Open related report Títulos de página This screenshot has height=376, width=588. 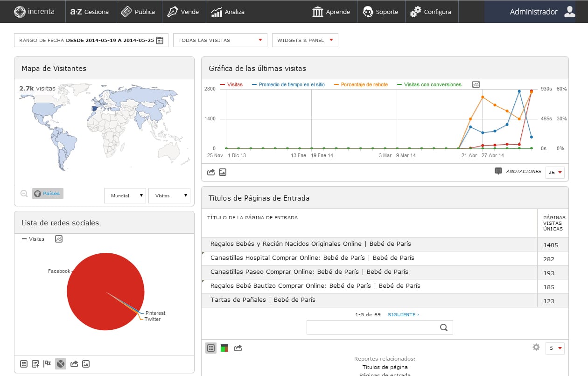click(385, 367)
